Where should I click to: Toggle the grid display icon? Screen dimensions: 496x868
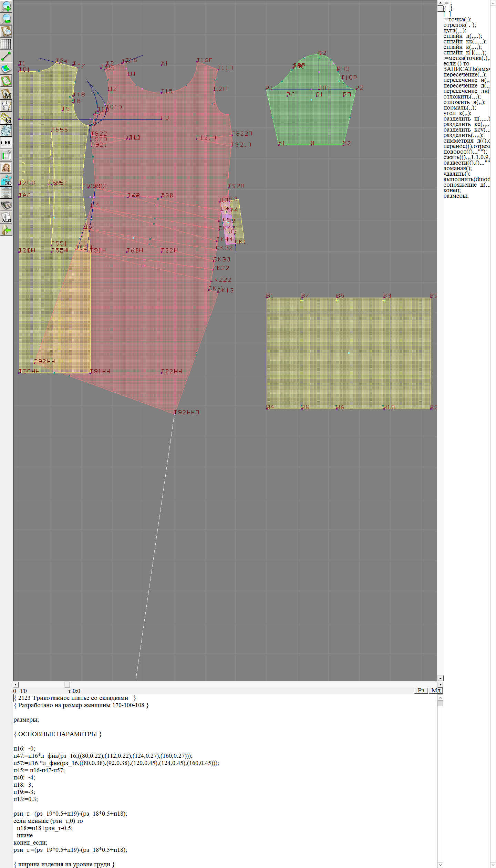6,44
